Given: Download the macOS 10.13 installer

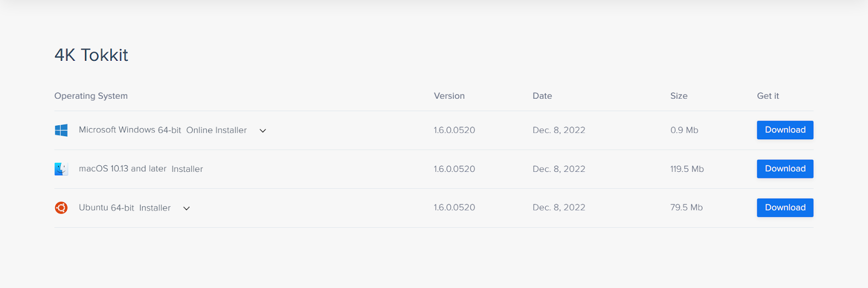Looking at the screenshot, I should point(785,169).
